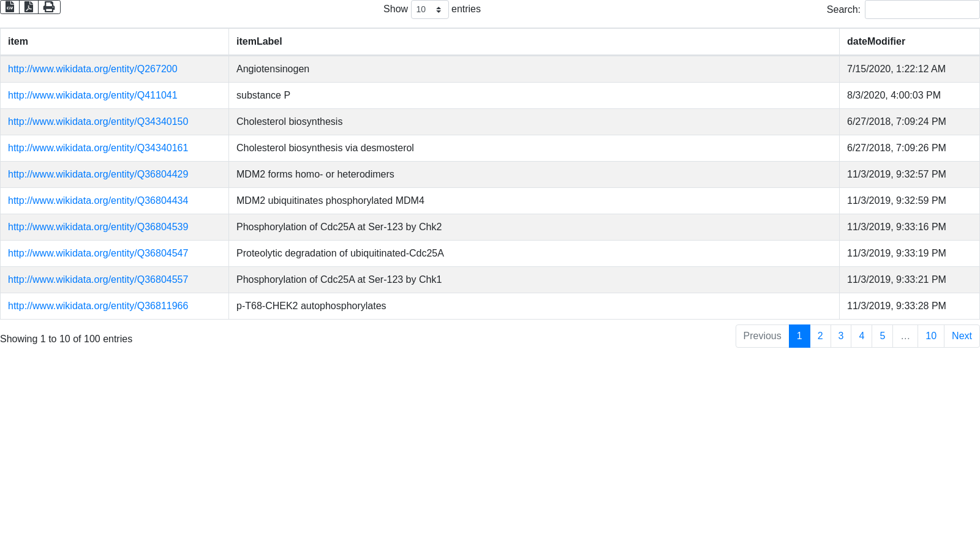Open wikidata link Q411041
Viewport: 980px width, 551px height.
(92, 96)
